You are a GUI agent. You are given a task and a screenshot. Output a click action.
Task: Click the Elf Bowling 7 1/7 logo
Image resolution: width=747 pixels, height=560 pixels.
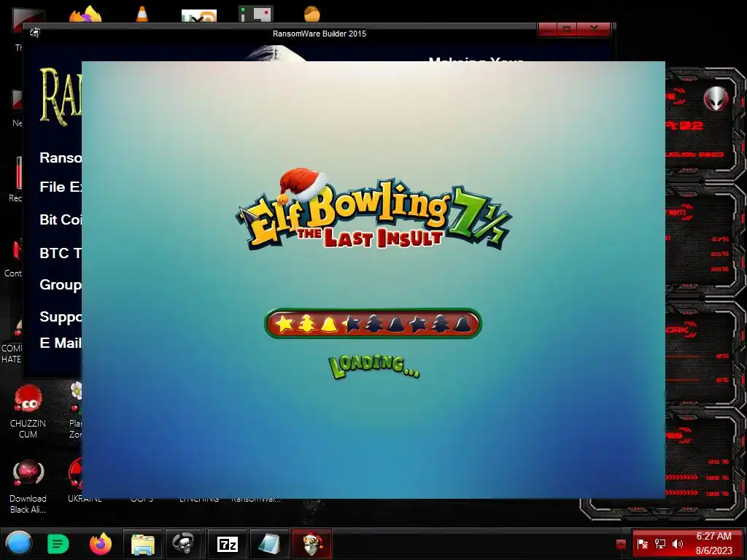(373, 209)
